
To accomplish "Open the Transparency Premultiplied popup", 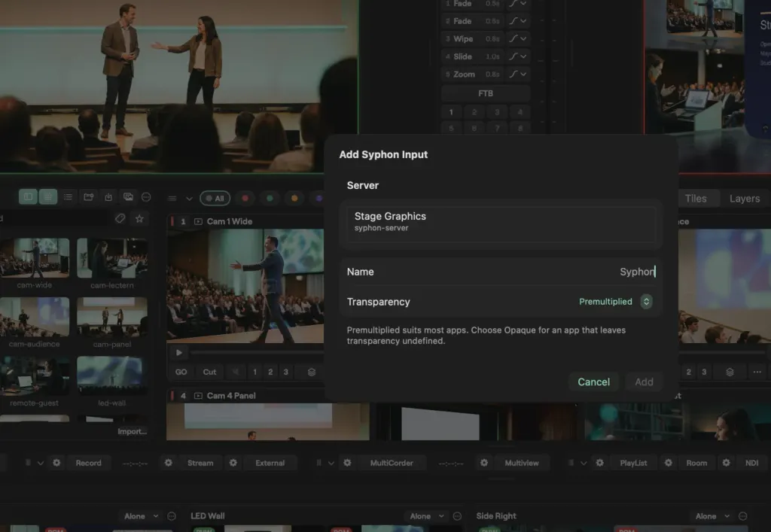I will pyautogui.click(x=616, y=302).
